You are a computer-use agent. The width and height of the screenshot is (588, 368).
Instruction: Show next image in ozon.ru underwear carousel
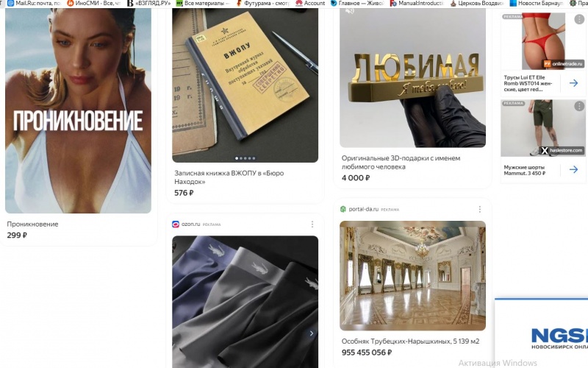[x=311, y=333]
